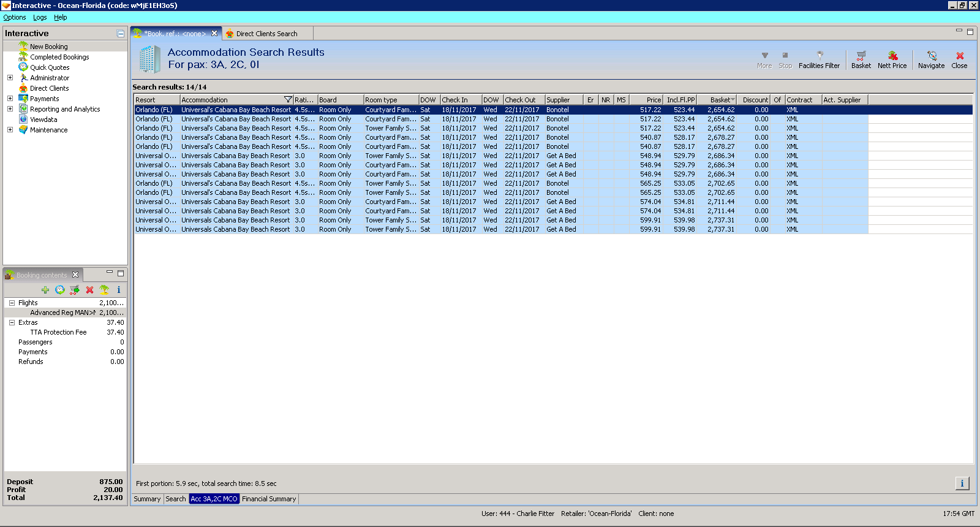Select the Acc 3A,2C MCO tab
This screenshot has height=527, width=980.
214,499
